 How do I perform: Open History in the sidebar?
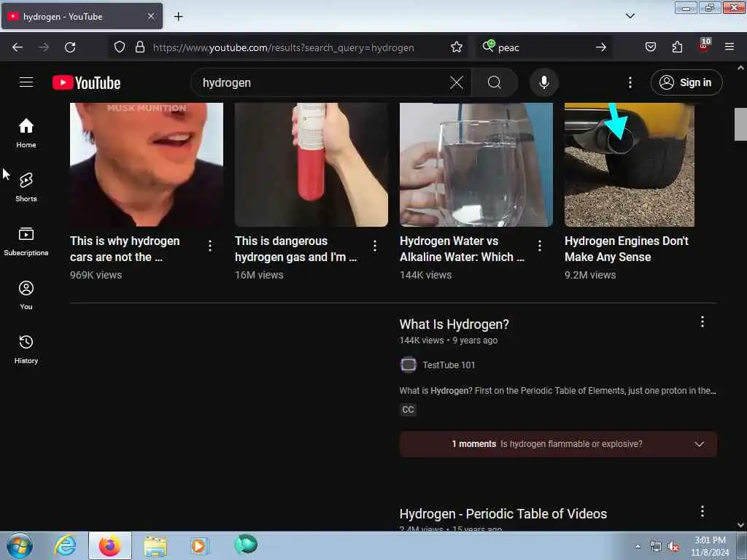tap(26, 349)
